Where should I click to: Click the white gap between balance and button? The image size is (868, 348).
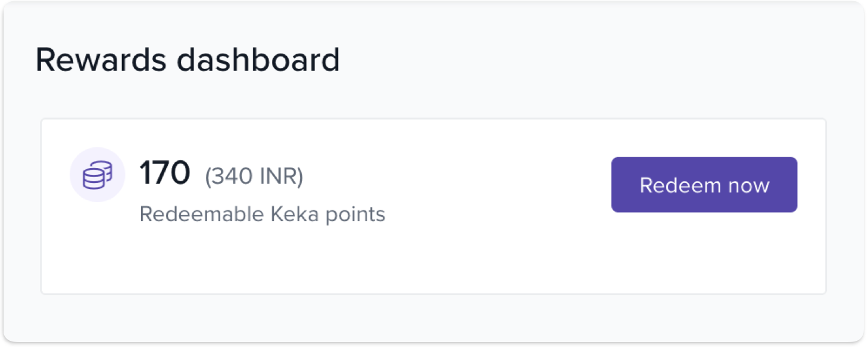(494, 185)
